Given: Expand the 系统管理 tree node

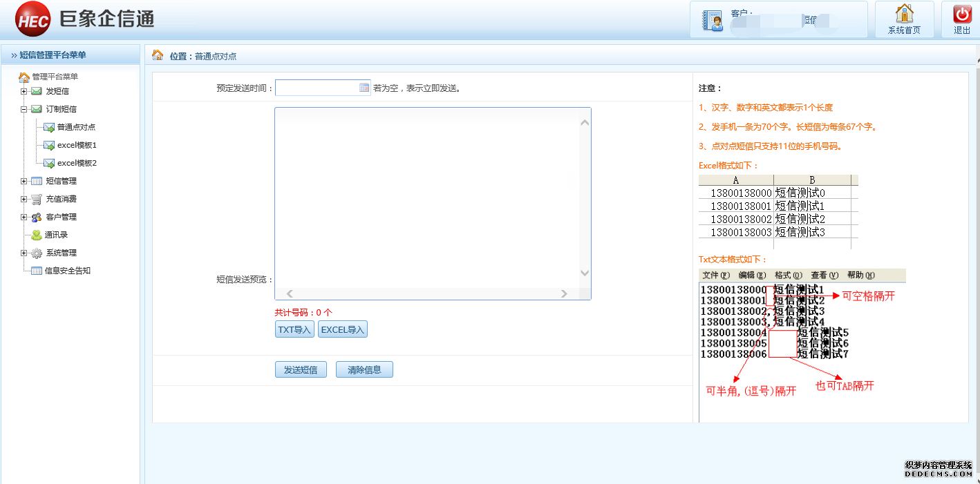Looking at the screenshot, I should tap(24, 253).
